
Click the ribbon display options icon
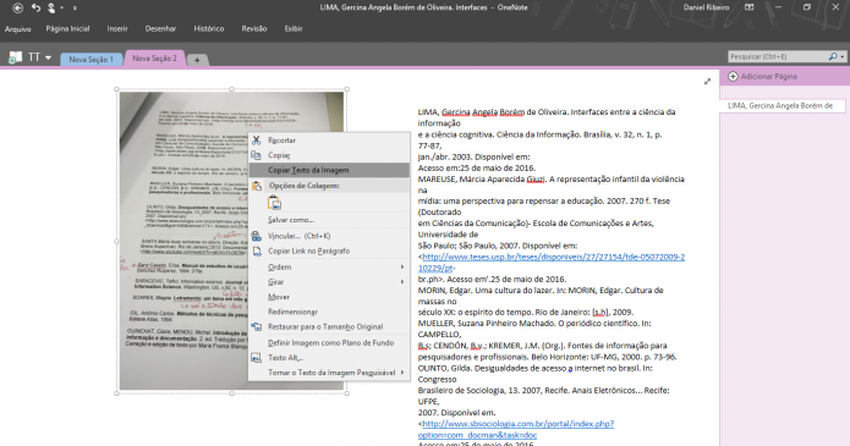coord(747,8)
